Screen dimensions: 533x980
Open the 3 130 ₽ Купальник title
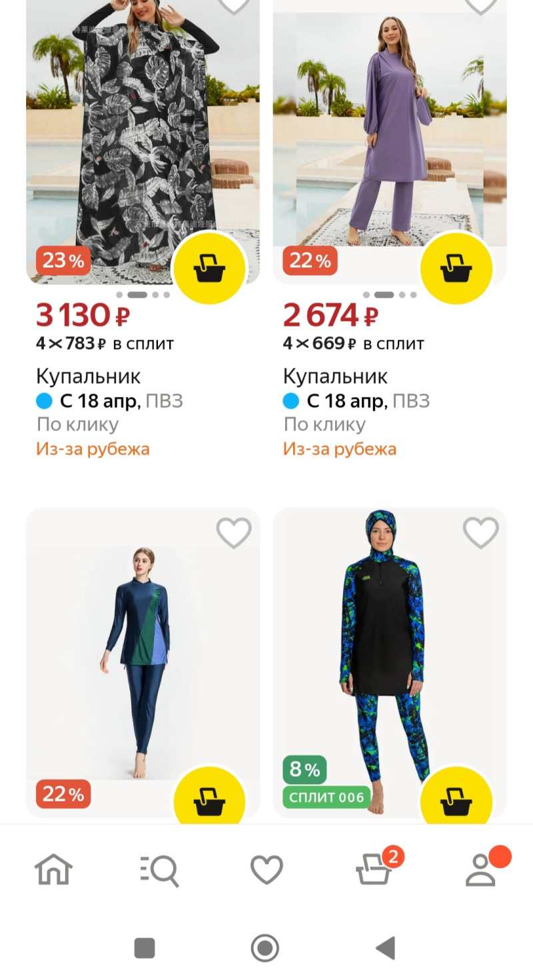pos(89,376)
